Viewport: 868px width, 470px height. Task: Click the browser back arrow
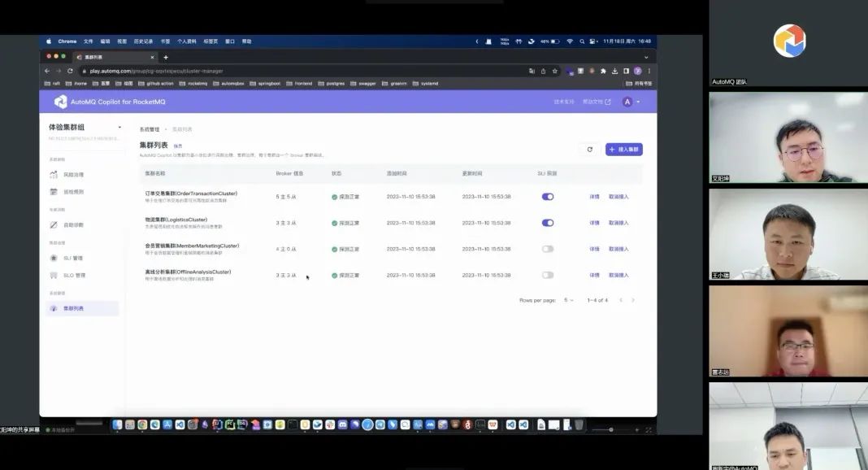47,71
